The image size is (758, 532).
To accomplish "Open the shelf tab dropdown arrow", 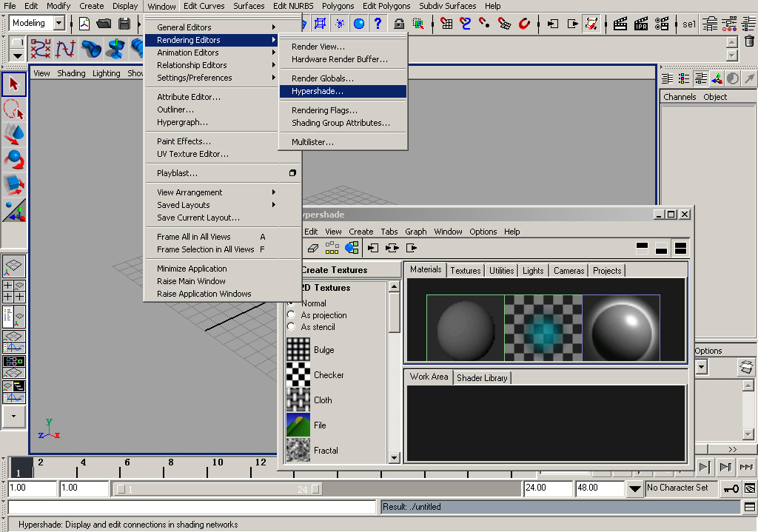I will tap(18, 55).
